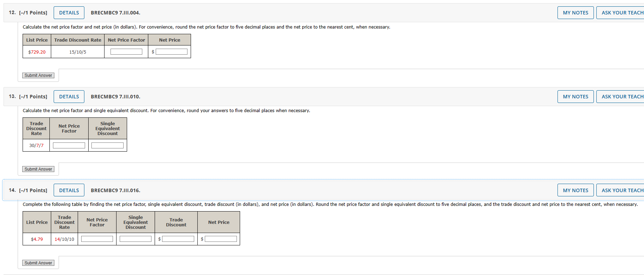Open DETAILS for question 13
The image size is (644, 275).
(68, 96)
